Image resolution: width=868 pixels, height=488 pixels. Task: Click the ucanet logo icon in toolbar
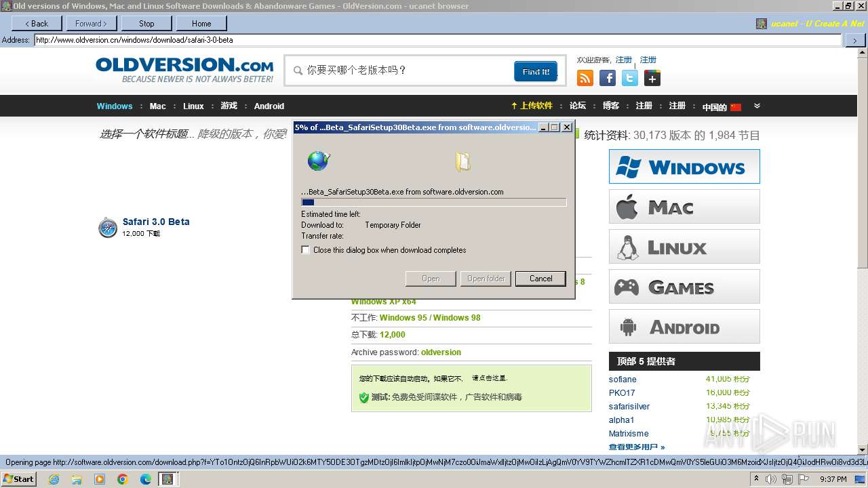point(762,24)
